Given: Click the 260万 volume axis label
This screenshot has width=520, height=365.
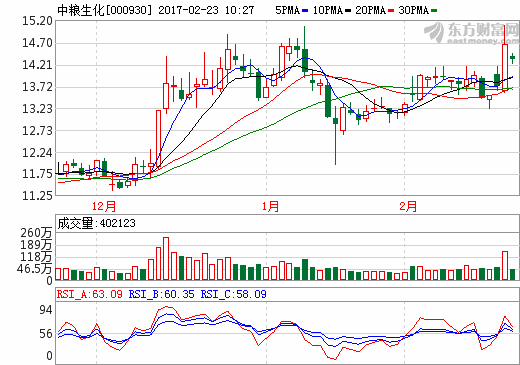Looking at the screenshot, I should 36,233.
